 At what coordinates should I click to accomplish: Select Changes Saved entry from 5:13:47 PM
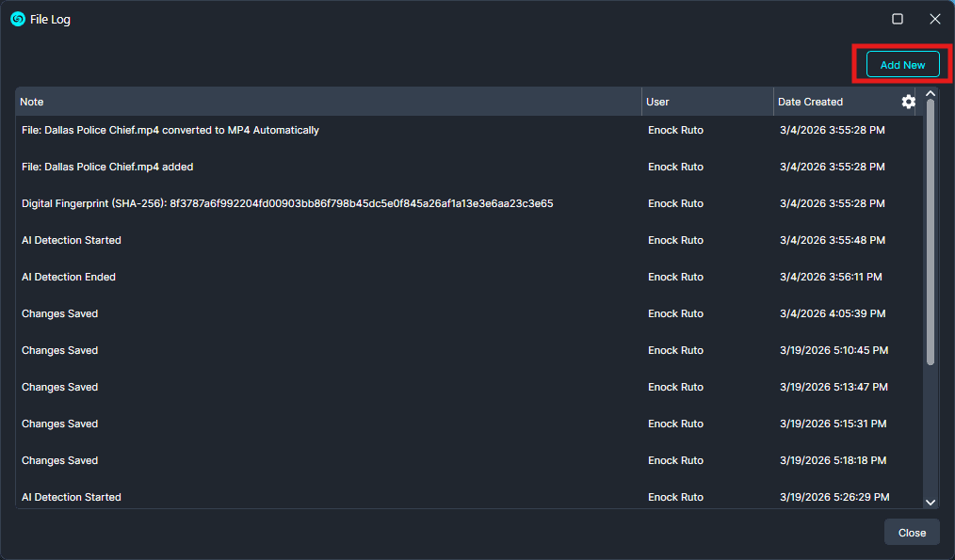pos(60,387)
